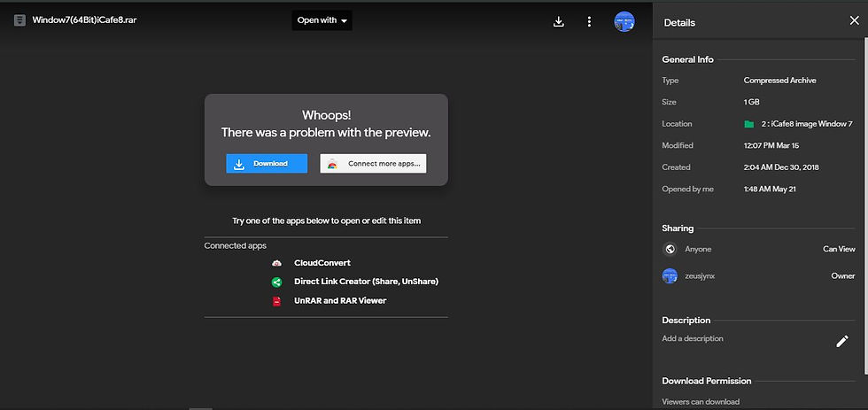The width and height of the screenshot is (868, 410).
Task: Open location "2 : iCafe8 image Window 7"
Action: pos(807,124)
